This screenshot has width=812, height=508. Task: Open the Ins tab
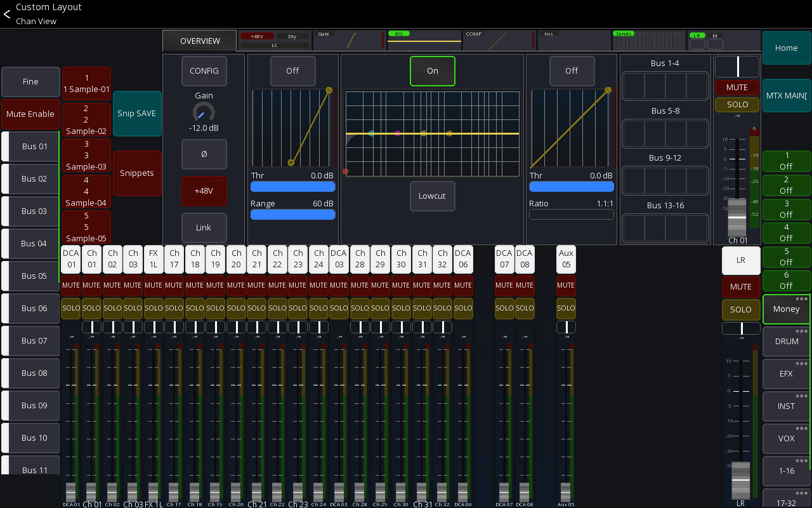tap(574, 41)
